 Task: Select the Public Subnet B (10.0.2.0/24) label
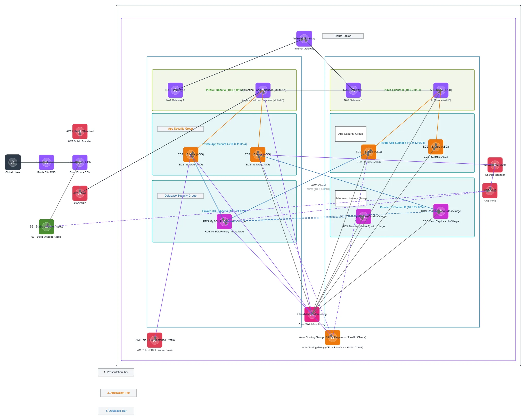click(402, 90)
